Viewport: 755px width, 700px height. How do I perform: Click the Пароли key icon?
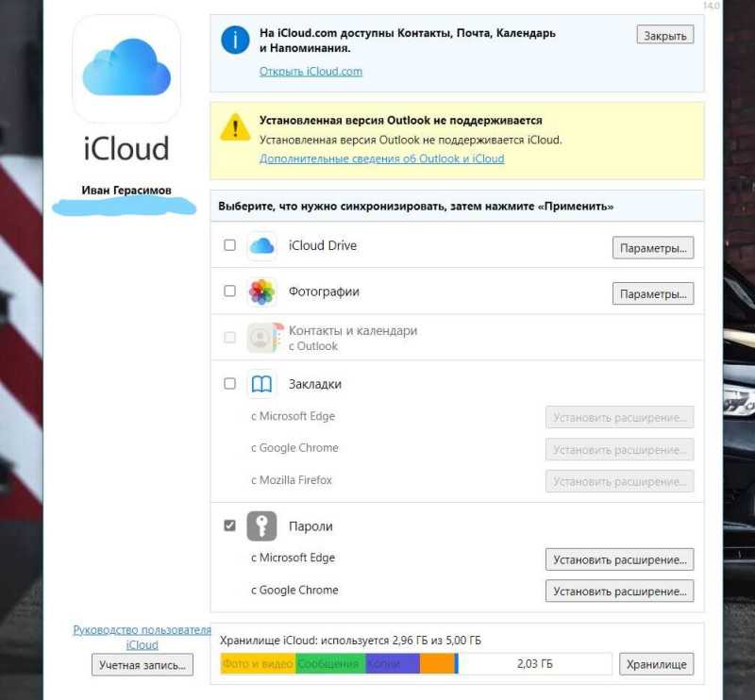262,526
